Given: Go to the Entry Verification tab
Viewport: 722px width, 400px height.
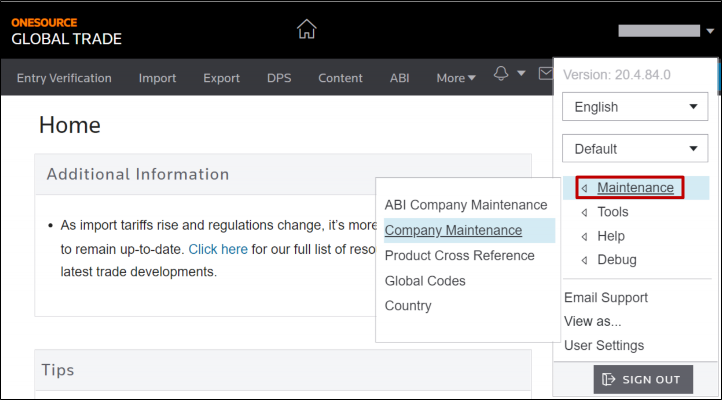Looking at the screenshot, I should pos(64,78).
